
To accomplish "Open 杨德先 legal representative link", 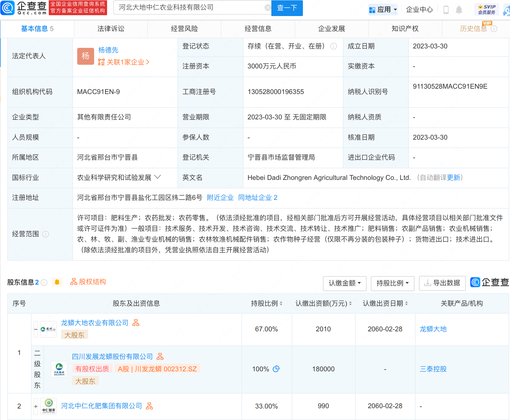I will (108, 50).
